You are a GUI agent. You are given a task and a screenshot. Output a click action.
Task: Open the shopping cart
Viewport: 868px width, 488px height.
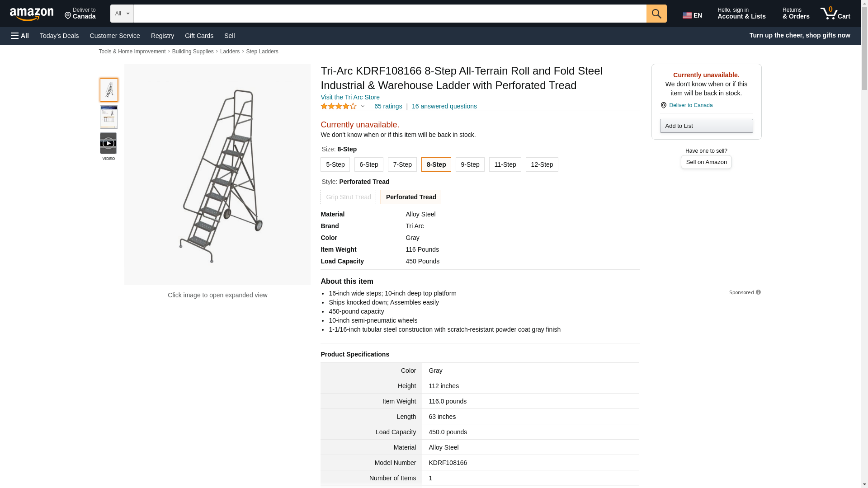point(835,14)
